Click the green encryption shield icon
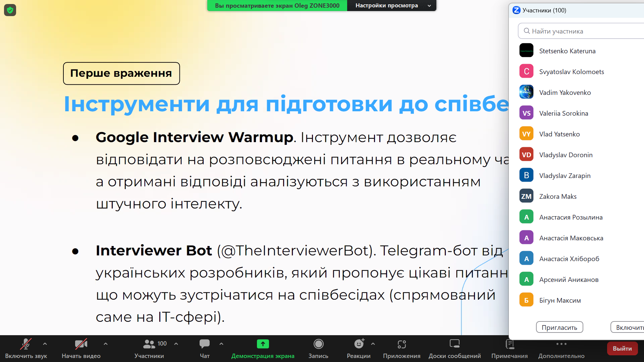Image resolution: width=644 pixels, height=362 pixels. [10, 10]
